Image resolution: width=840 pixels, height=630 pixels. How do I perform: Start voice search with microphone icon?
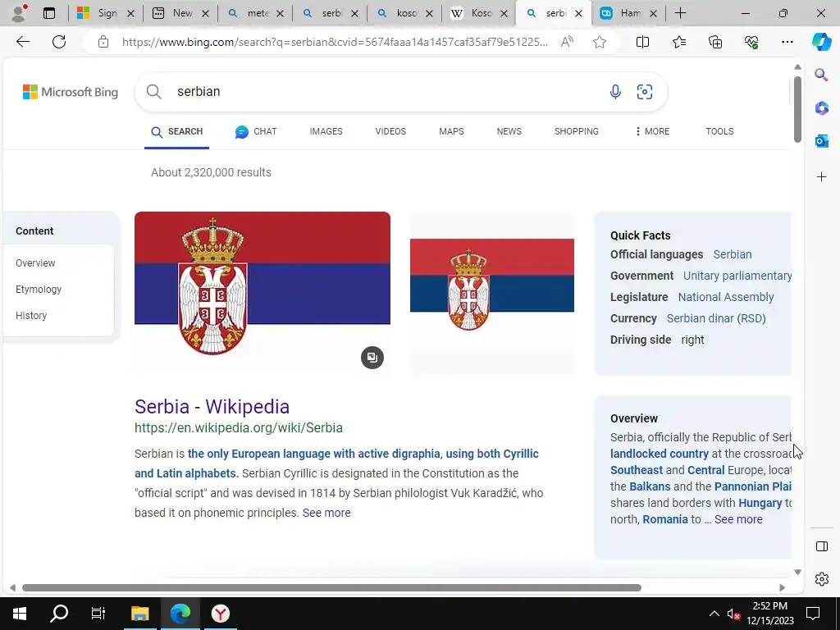(615, 92)
